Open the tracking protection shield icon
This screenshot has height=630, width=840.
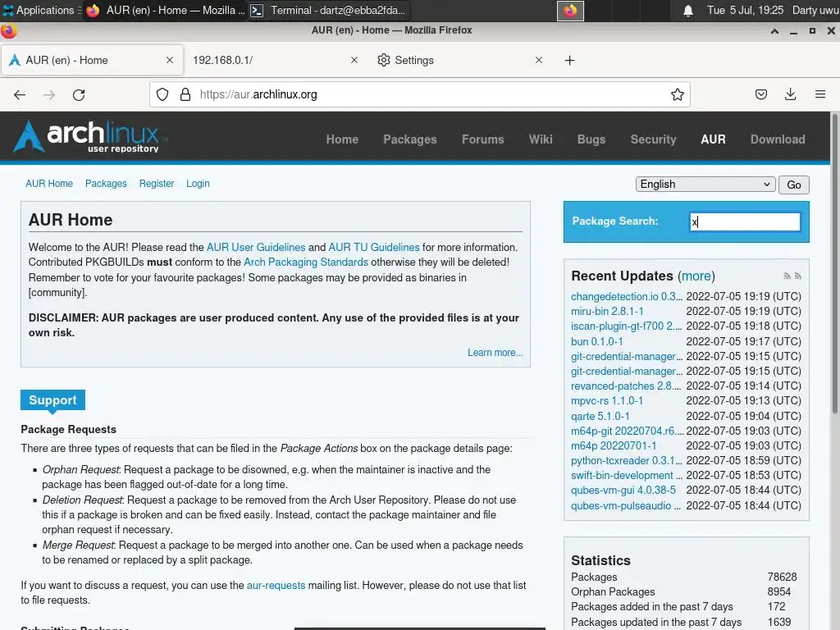[x=162, y=95]
